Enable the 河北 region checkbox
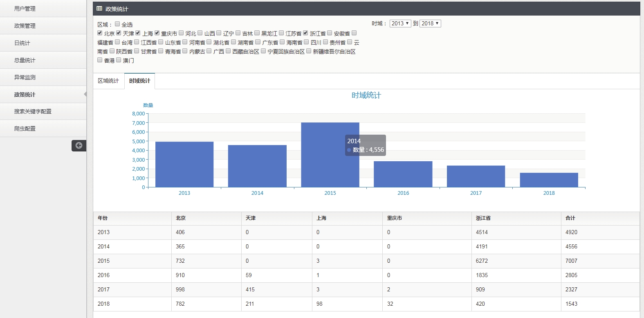Image resolution: width=644 pixels, height=318 pixels. point(181,33)
